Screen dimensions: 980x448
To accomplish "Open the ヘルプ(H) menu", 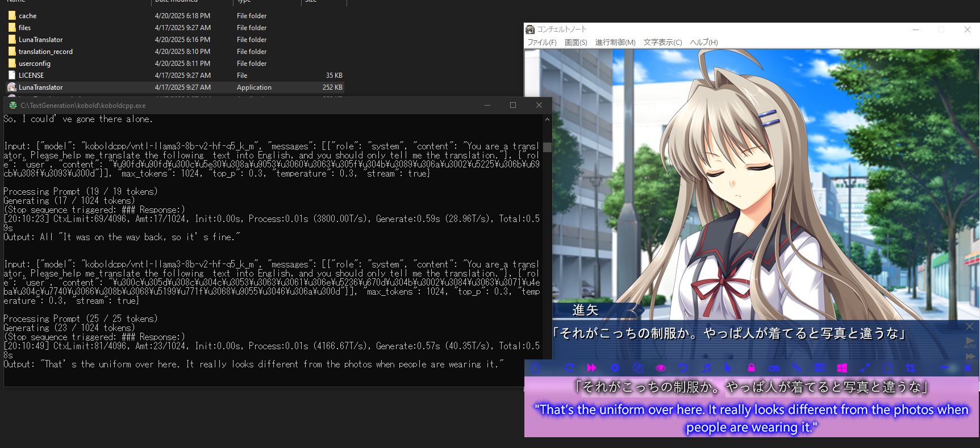I will (x=704, y=43).
